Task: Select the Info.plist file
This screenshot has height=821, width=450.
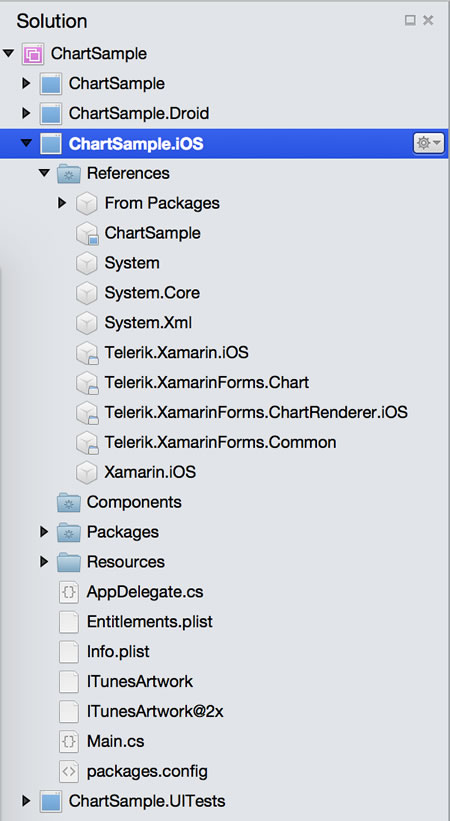Action: coord(118,651)
